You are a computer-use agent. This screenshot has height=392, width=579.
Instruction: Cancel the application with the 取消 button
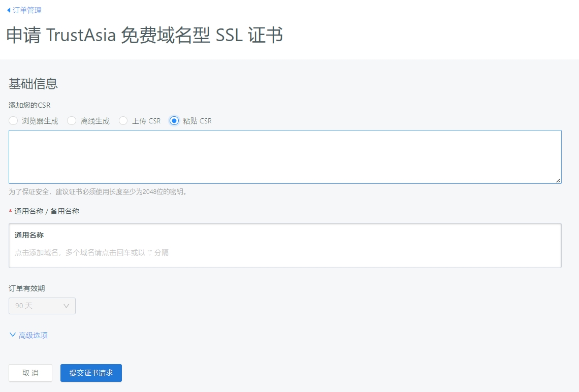tap(30, 373)
